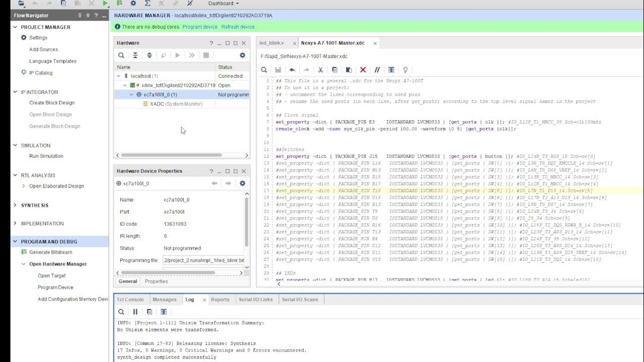Select XADC (System Monitor) tree row
This screenshot has width=644, height=362.
click(182, 104)
